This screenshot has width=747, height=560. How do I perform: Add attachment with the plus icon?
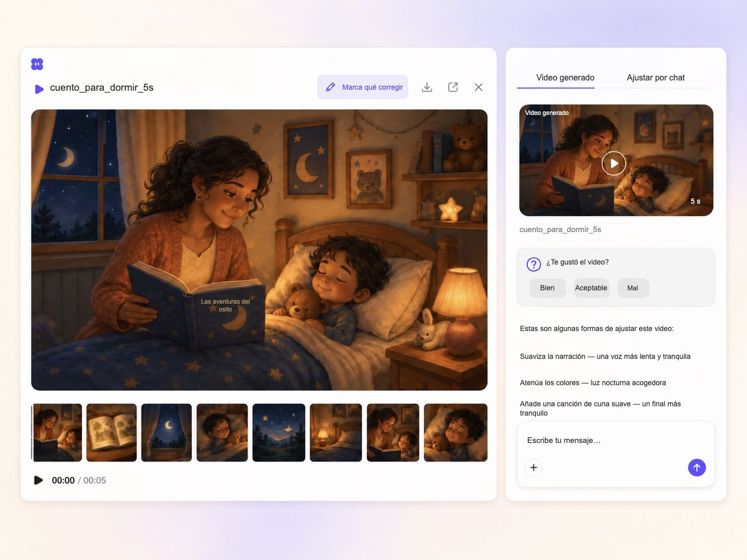coord(534,468)
